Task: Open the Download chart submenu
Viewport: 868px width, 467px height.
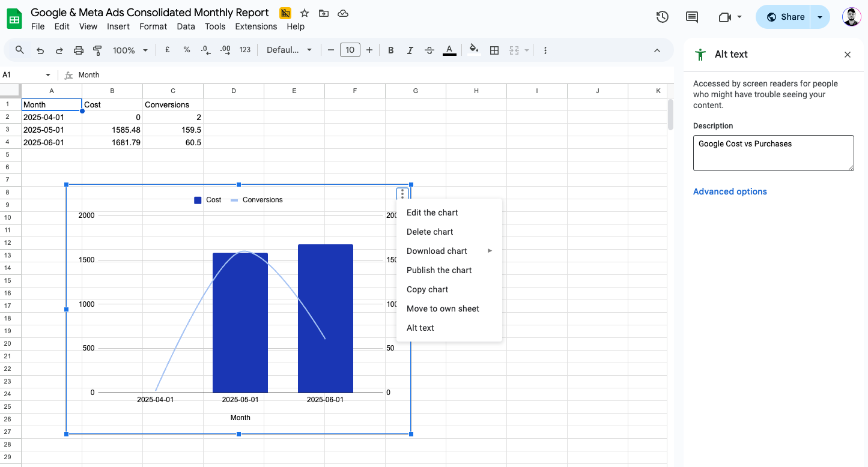Action: click(449, 251)
